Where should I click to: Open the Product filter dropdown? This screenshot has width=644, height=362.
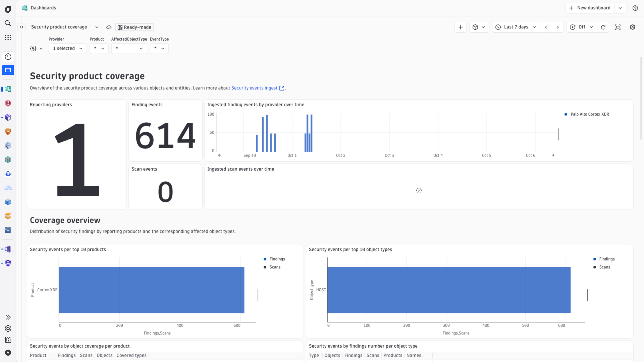tap(99, 48)
